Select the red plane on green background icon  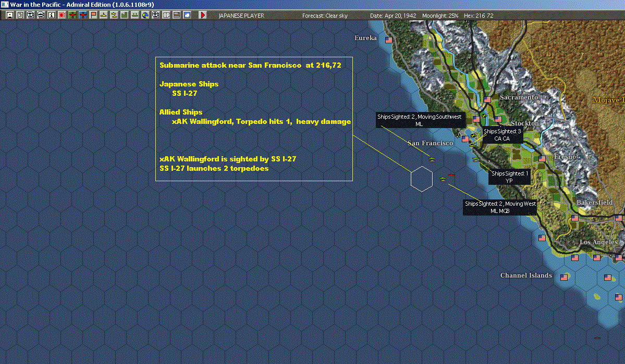pyautogui.click(x=72, y=15)
